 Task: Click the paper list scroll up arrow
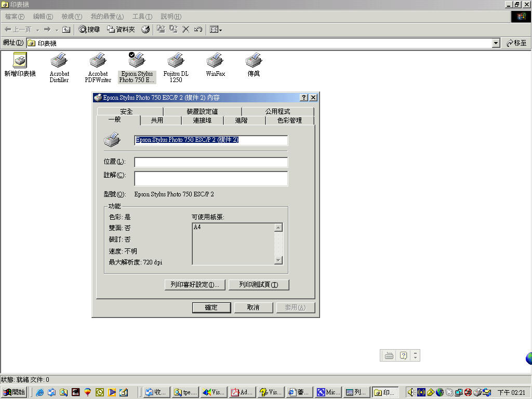click(x=278, y=228)
